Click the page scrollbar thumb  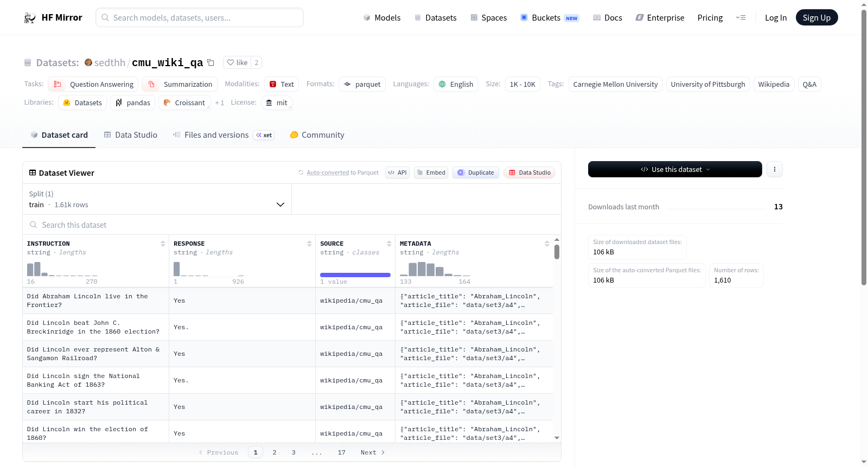(x=864, y=146)
